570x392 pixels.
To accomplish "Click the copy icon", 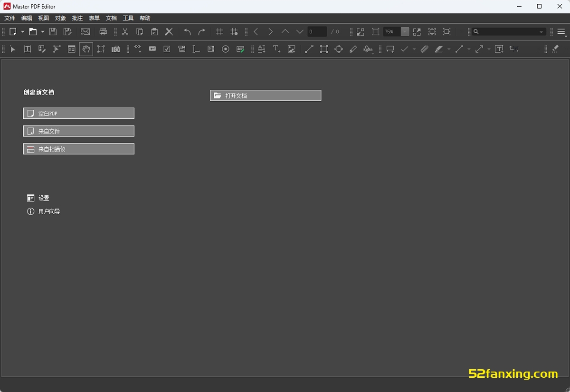I will coord(140,32).
